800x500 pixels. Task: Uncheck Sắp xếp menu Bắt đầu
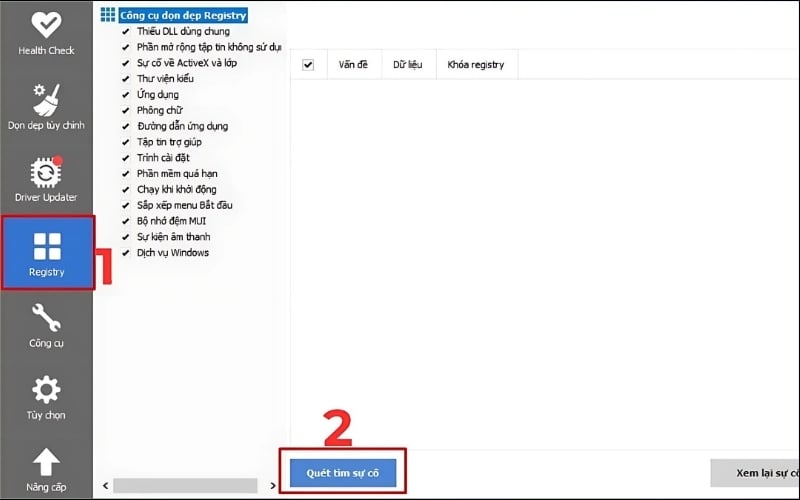point(126,206)
